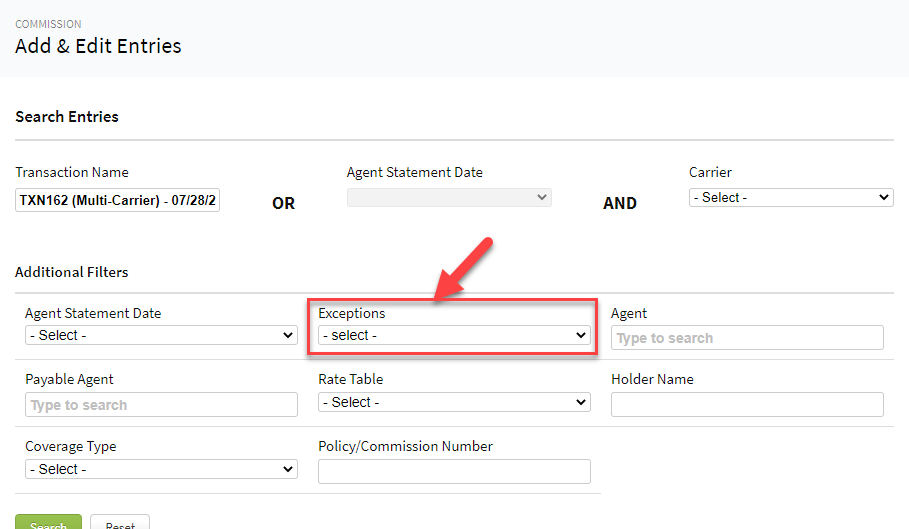This screenshot has width=909, height=529.
Task: Click the Policy/Commission Number field
Action: tap(454, 472)
